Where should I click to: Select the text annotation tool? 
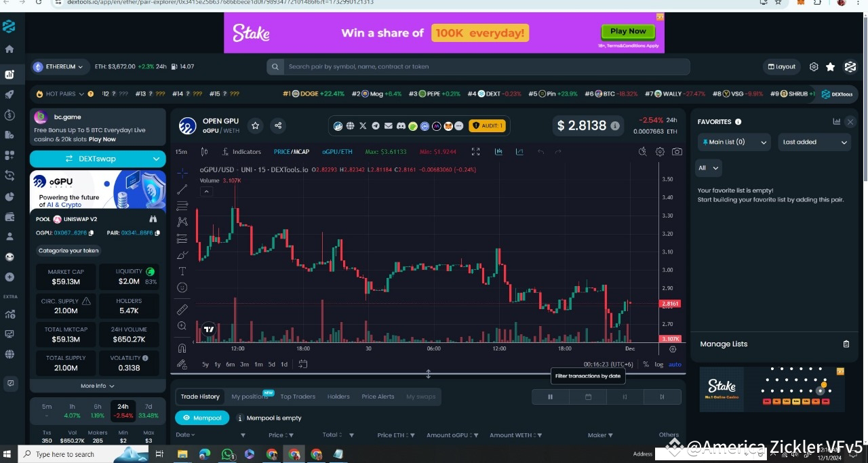[x=182, y=271]
